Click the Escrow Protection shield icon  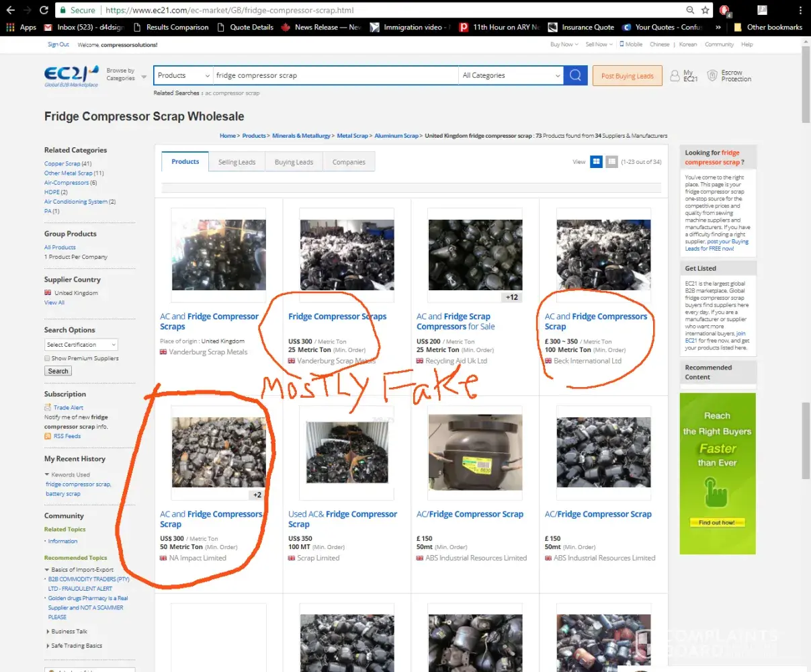click(x=713, y=76)
